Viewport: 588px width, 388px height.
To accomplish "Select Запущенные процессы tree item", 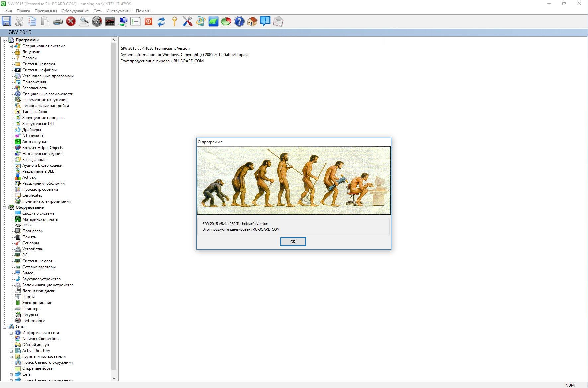I will click(x=44, y=118).
